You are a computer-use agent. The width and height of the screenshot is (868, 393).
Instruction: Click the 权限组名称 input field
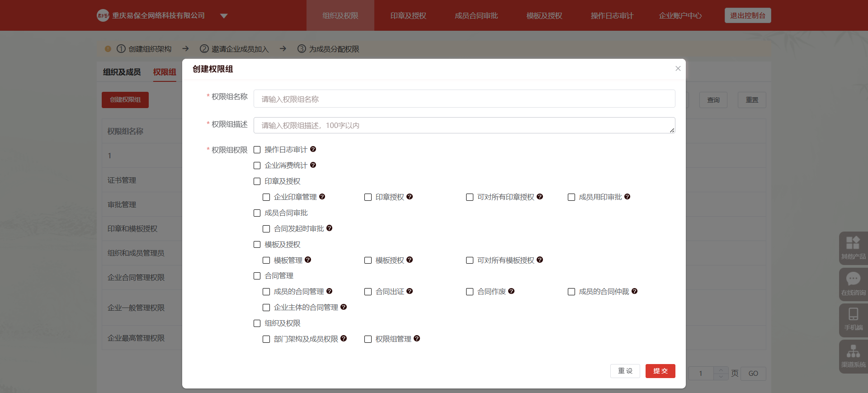(464, 99)
